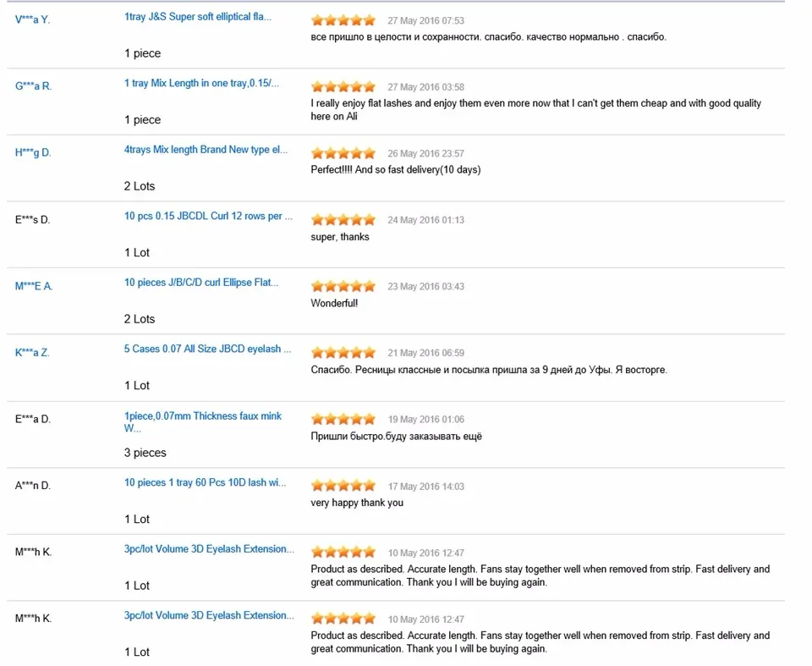Click star rating on 'super, thanks' review
Screen dimensions: 812x666
[343, 220]
